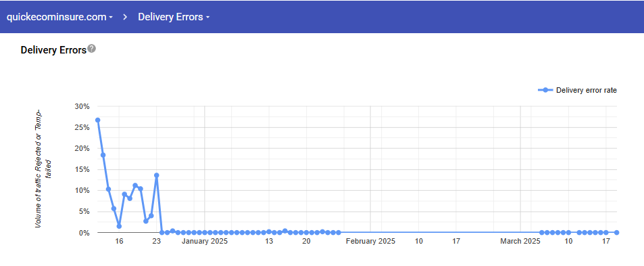Click the data point at 23 peak

click(x=157, y=175)
